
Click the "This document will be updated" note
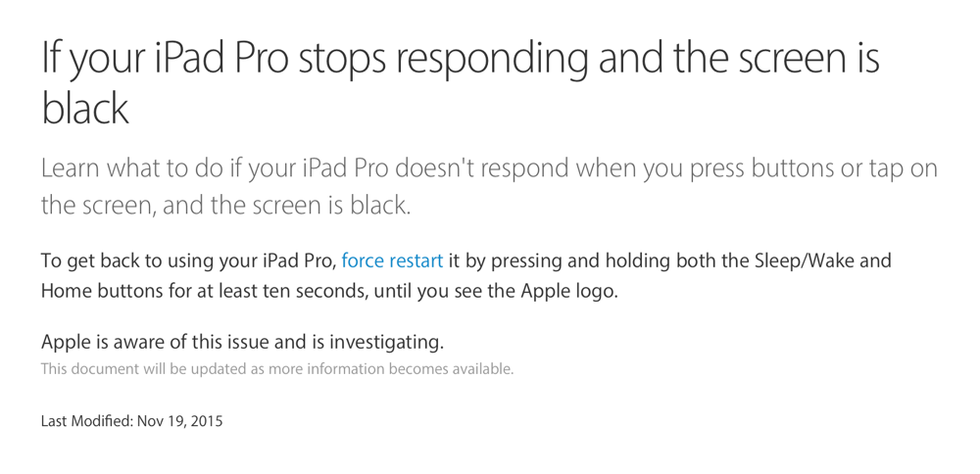pyautogui.click(x=277, y=368)
